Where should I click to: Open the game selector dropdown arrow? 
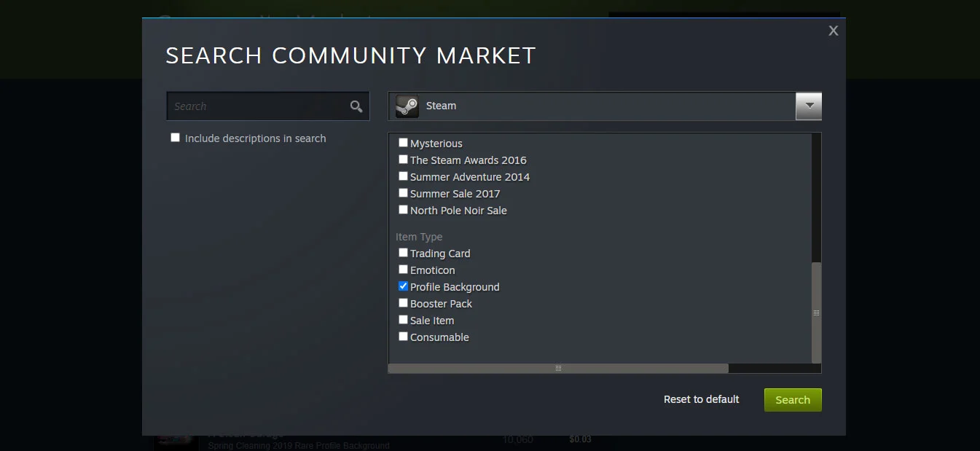(x=809, y=106)
